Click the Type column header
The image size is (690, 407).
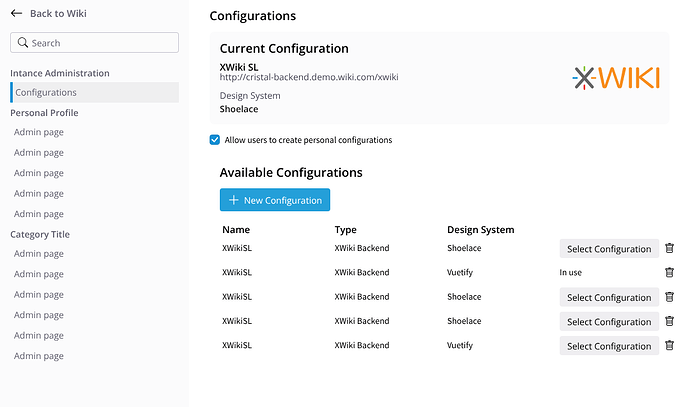[345, 230]
